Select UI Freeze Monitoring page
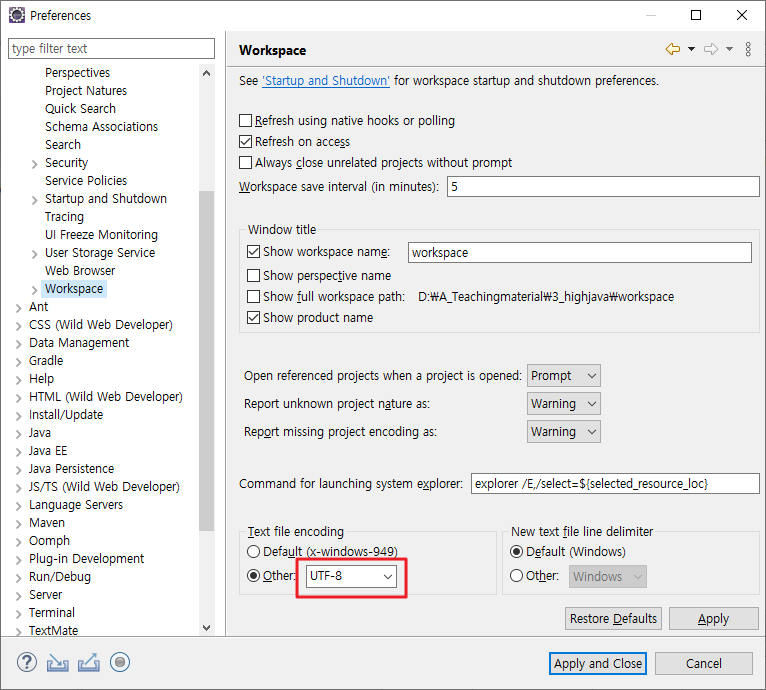The width and height of the screenshot is (766, 690). pos(102,235)
